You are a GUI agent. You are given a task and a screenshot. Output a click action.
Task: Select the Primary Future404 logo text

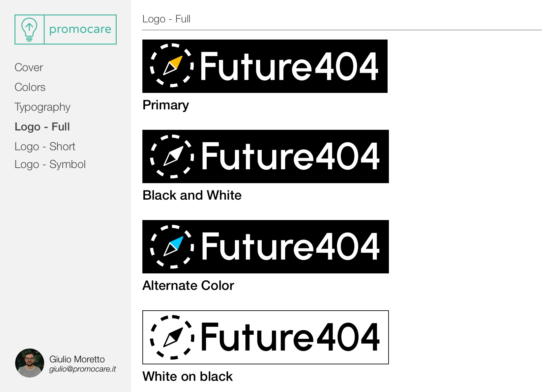click(x=289, y=66)
